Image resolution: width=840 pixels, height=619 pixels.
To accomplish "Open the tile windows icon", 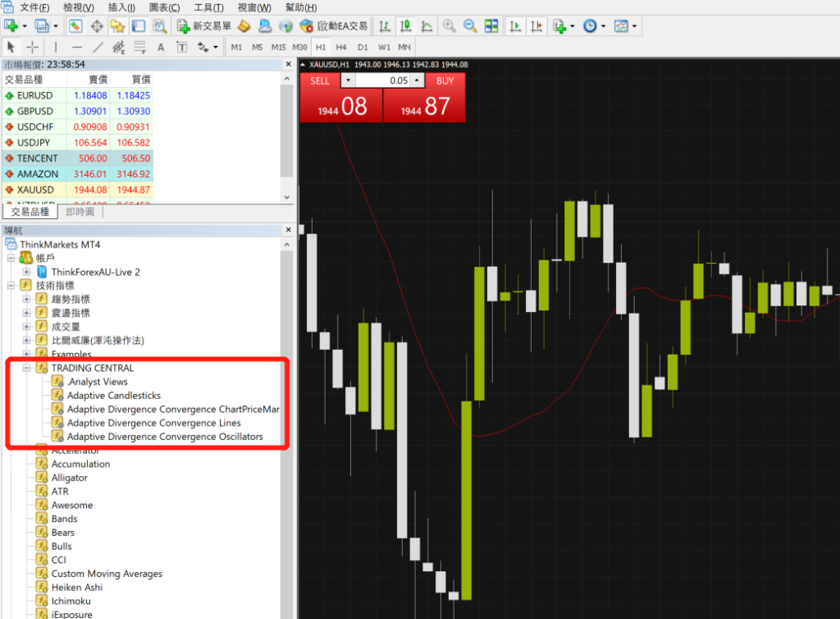I will pyautogui.click(x=491, y=25).
